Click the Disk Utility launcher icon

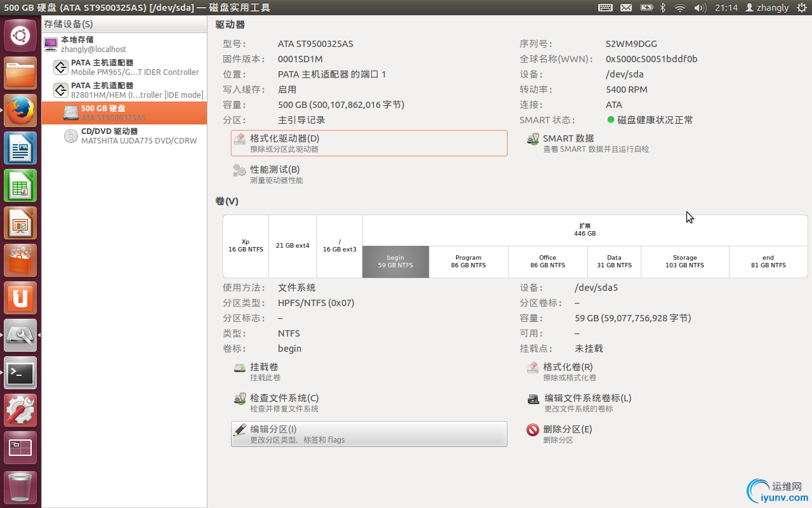coord(20,335)
